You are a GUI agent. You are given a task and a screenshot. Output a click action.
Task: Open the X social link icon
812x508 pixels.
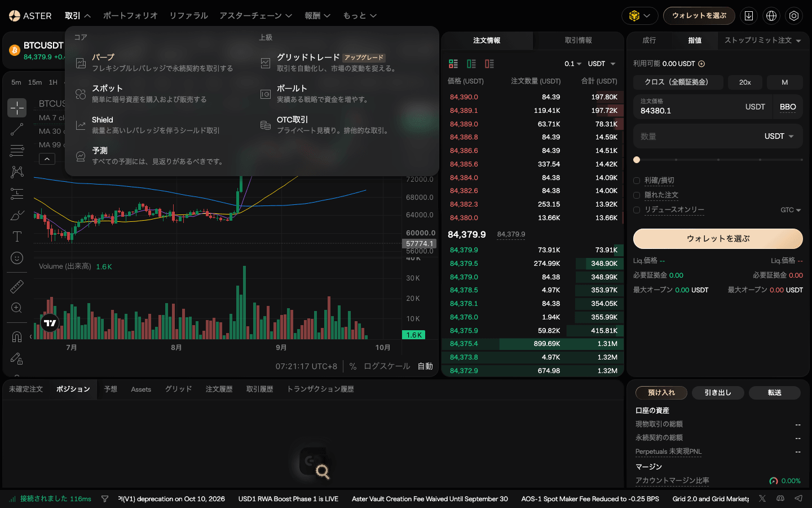[762, 498]
